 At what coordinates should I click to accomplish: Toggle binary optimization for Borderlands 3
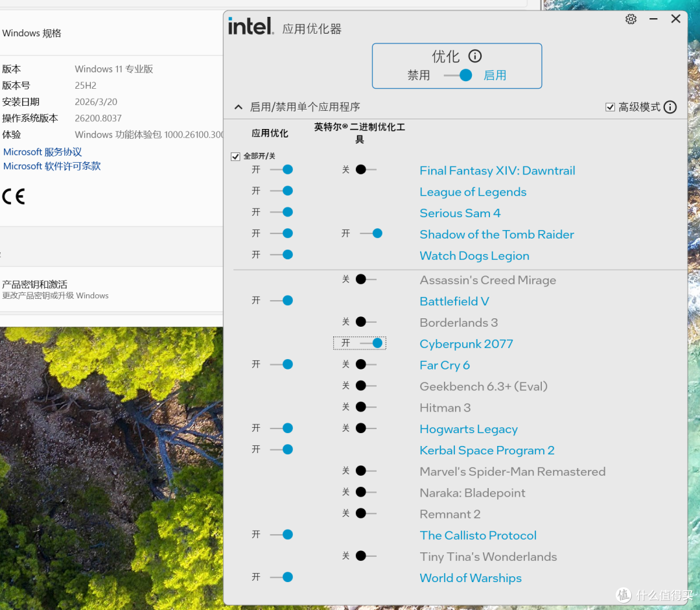click(366, 322)
